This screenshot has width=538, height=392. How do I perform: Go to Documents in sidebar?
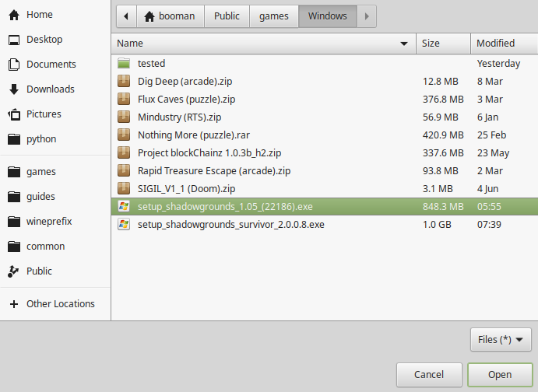click(x=55, y=65)
